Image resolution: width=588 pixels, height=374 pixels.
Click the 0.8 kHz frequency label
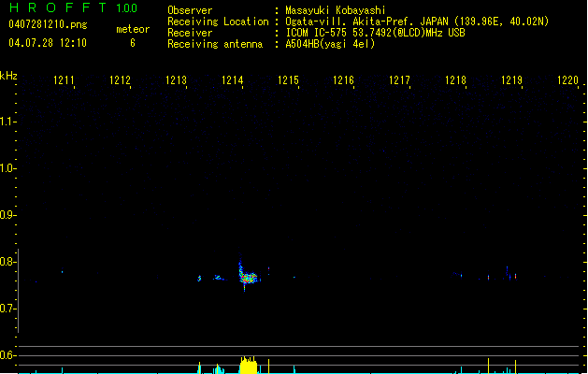[x=7, y=262]
